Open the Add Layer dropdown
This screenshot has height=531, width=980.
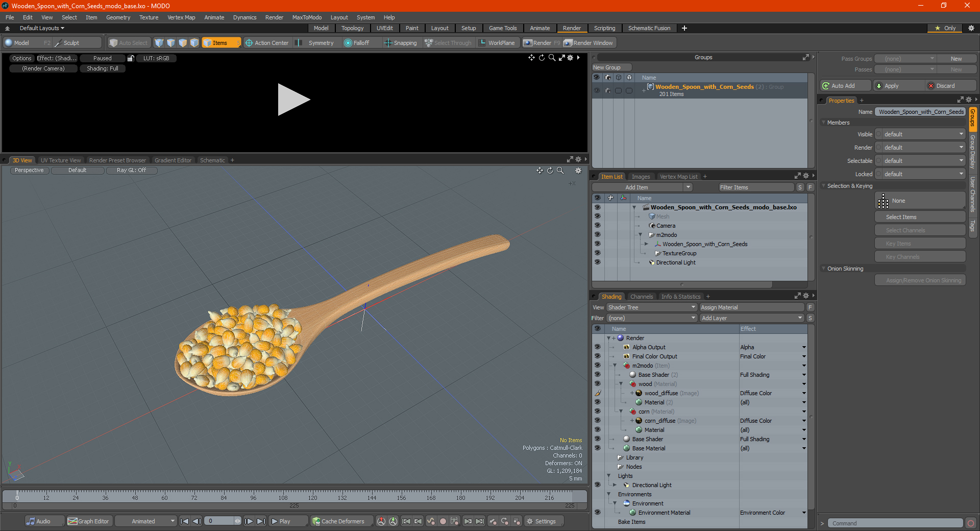click(x=752, y=318)
